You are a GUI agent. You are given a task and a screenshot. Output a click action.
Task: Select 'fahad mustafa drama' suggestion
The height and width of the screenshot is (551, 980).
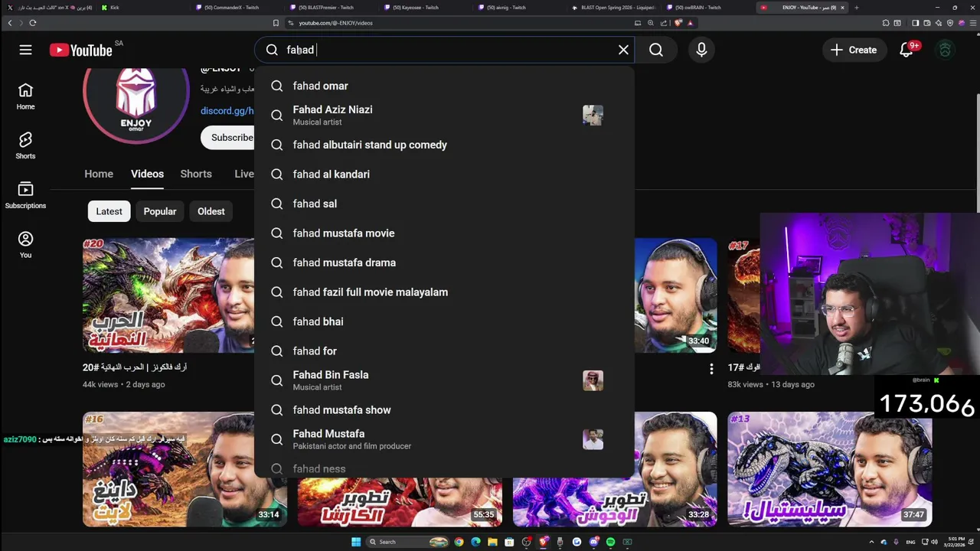click(x=444, y=262)
